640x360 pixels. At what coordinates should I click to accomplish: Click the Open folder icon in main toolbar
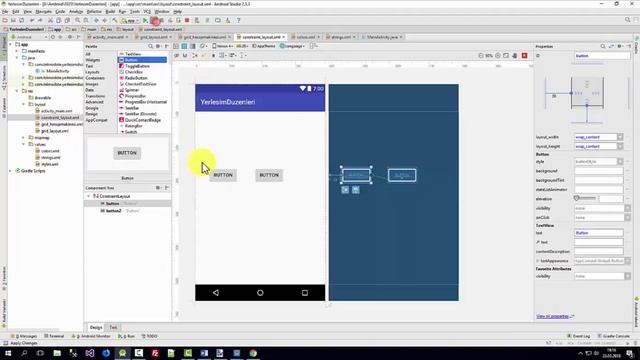pyautogui.click(x=5, y=20)
